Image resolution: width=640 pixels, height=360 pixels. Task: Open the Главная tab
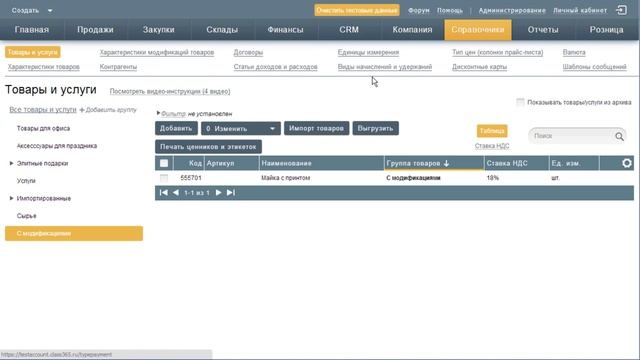point(32,30)
